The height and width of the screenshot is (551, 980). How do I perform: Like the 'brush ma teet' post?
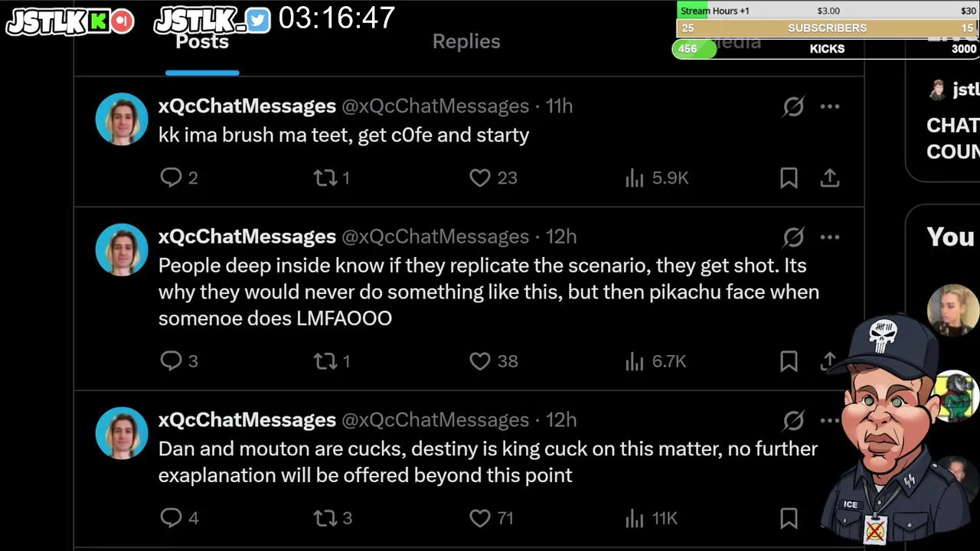pos(480,178)
